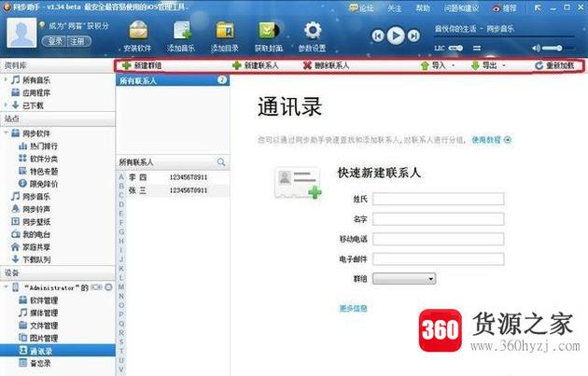Open the 群组 (Group) combo box
Image resolution: width=588 pixels, height=376 pixels.
(404, 279)
